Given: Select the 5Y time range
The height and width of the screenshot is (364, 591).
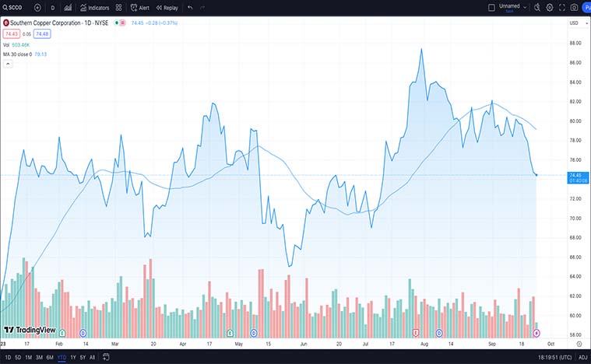Looking at the screenshot, I should 83,358.
